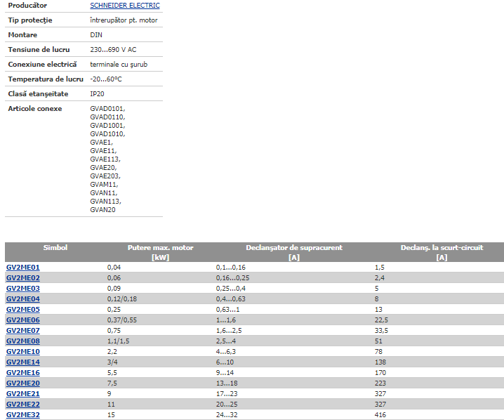Screen dimensions: 504x420
Task: Open the GV2ME05 product link
Action: 23,309
